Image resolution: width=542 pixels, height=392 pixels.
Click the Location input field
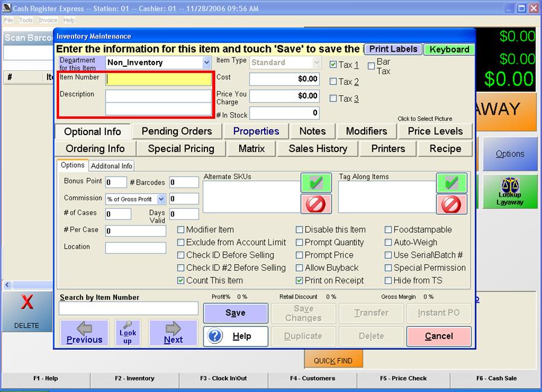click(136, 247)
